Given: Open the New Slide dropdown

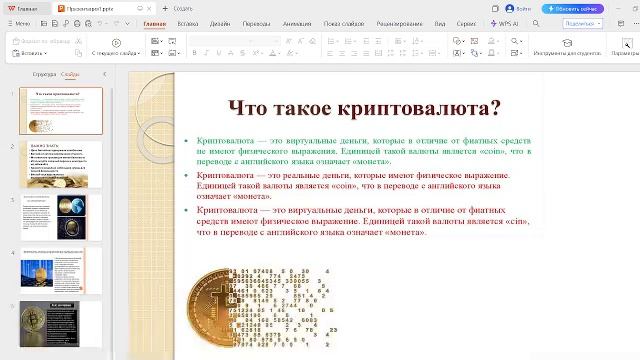Looking at the screenshot, I should [x=162, y=41].
